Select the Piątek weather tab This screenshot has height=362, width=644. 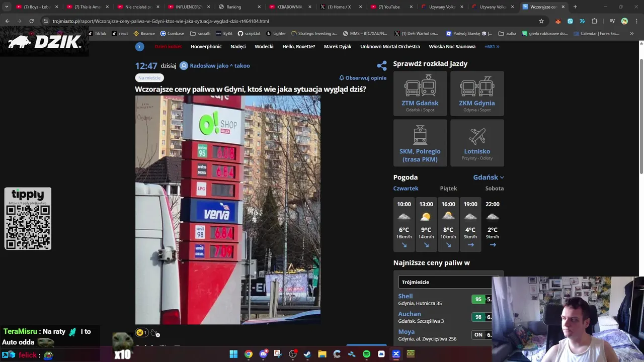448,189
